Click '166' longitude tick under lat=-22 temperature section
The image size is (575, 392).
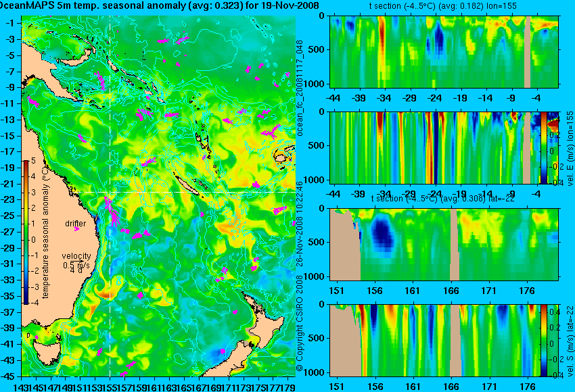pos(451,291)
